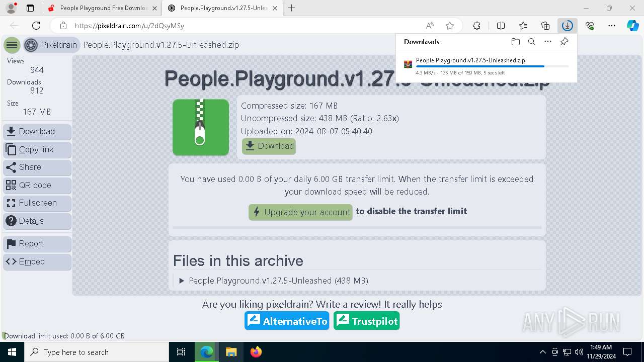
Task: Show hidden tray icons chevron
Action: click(x=542, y=352)
